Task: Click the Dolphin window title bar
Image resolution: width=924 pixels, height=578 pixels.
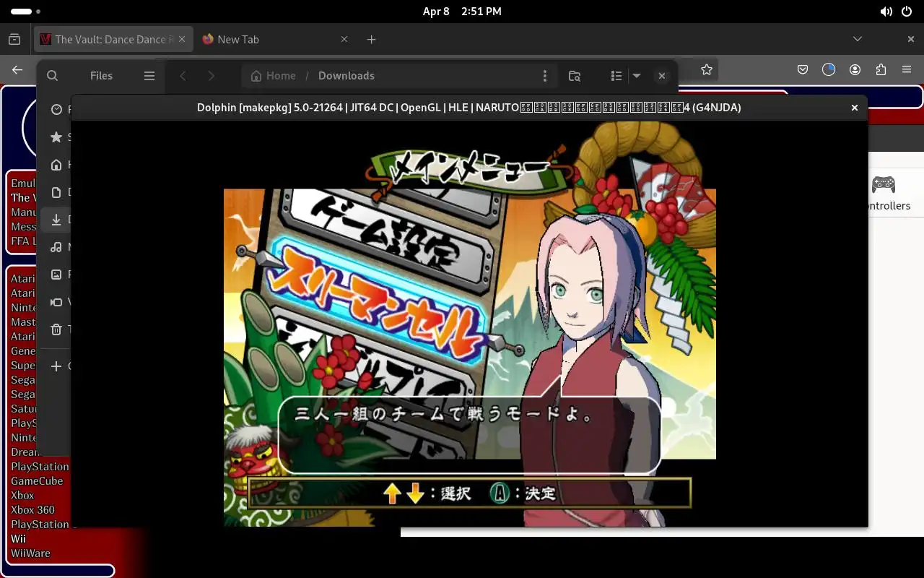Action: coord(469,108)
